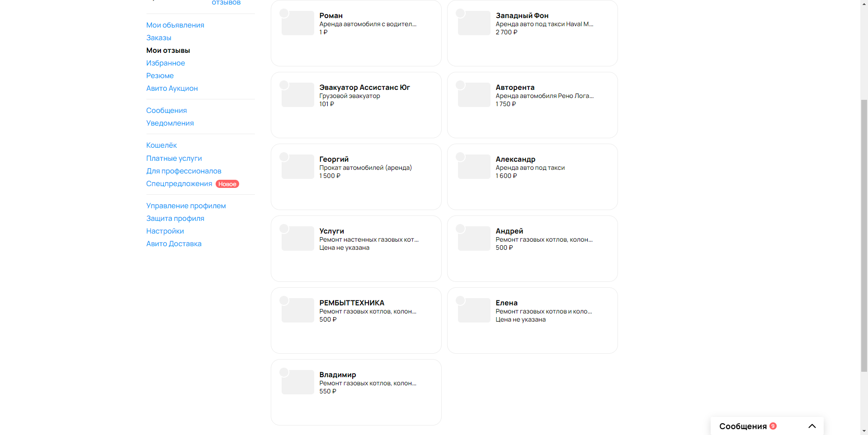The image size is (868, 435).
Task: Open РЕМБЫТТЕХНИКА seller name
Action: (x=352, y=303)
